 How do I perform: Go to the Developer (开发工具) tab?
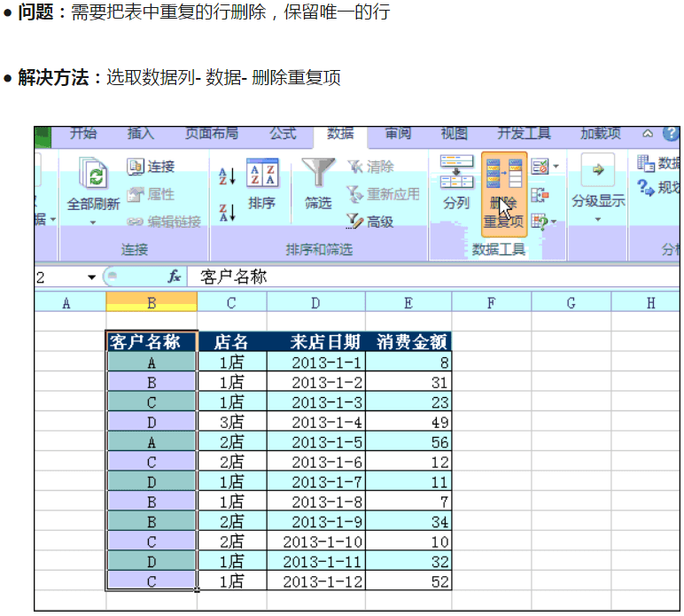524,134
